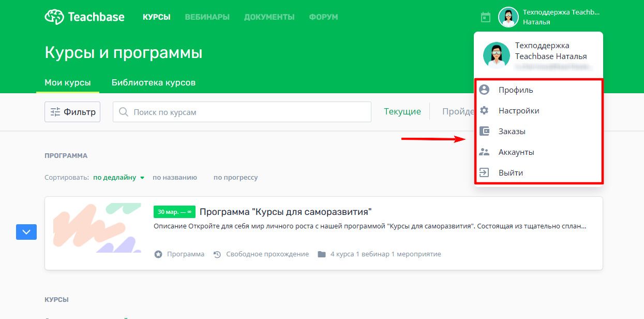The height and width of the screenshot is (319, 644).
Task: Switch to the Библиотека курсов tab
Action: tap(154, 82)
